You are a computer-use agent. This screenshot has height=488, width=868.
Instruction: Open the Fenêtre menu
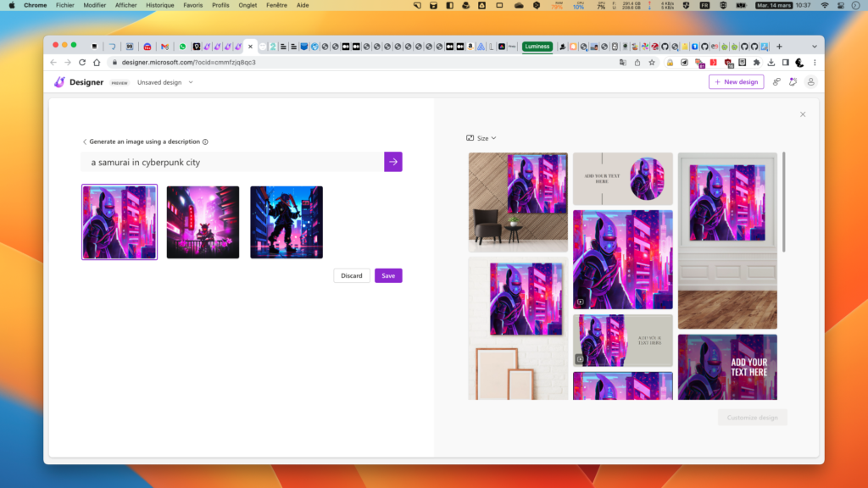pyautogui.click(x=276, y=5)
